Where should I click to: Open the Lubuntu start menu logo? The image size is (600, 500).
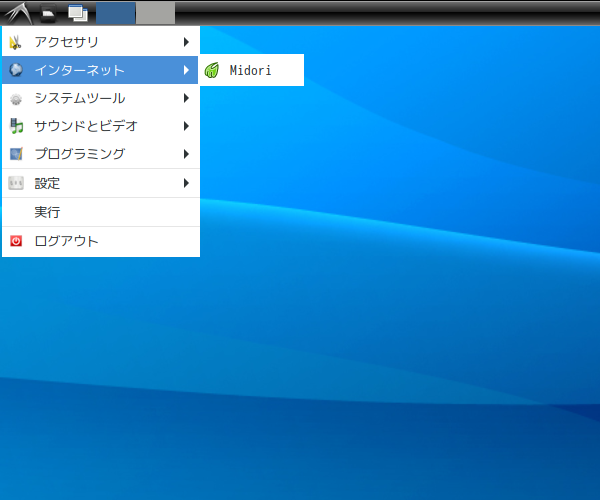tap(18, 13)
